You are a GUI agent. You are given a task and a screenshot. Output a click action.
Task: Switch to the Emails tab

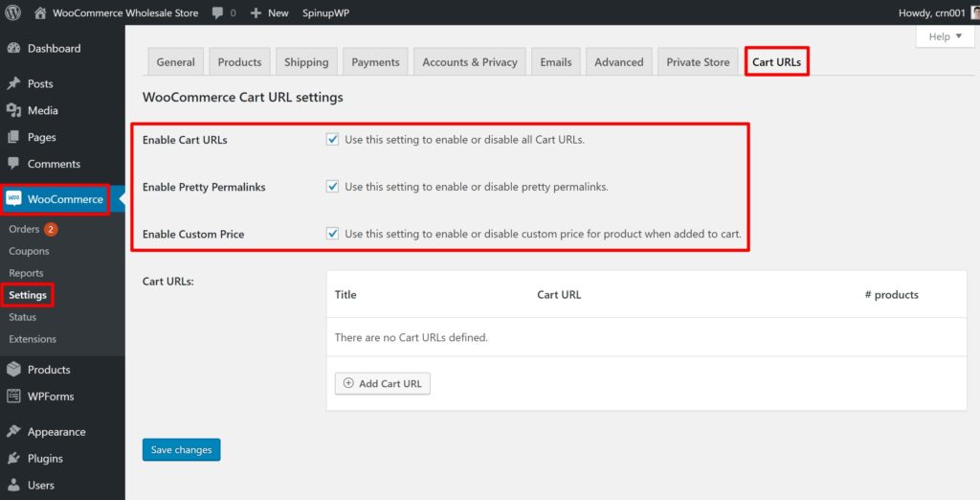pyautogui.click(x=556, y=62)
